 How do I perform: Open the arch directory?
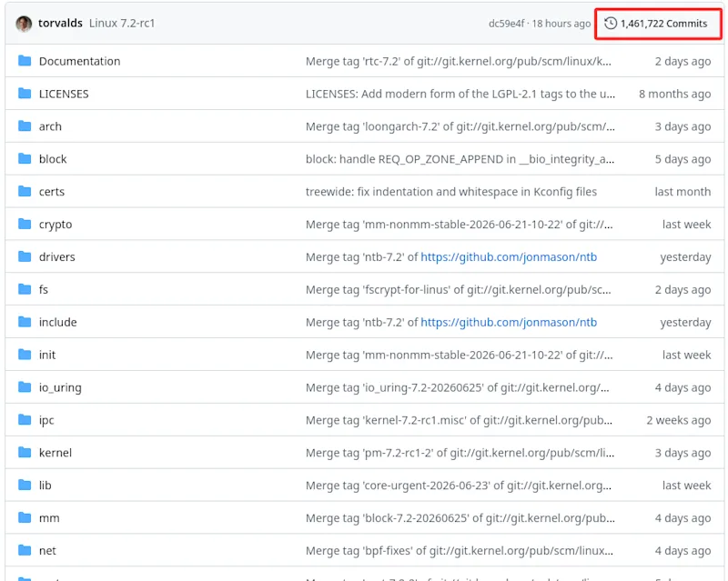[50, 126]
